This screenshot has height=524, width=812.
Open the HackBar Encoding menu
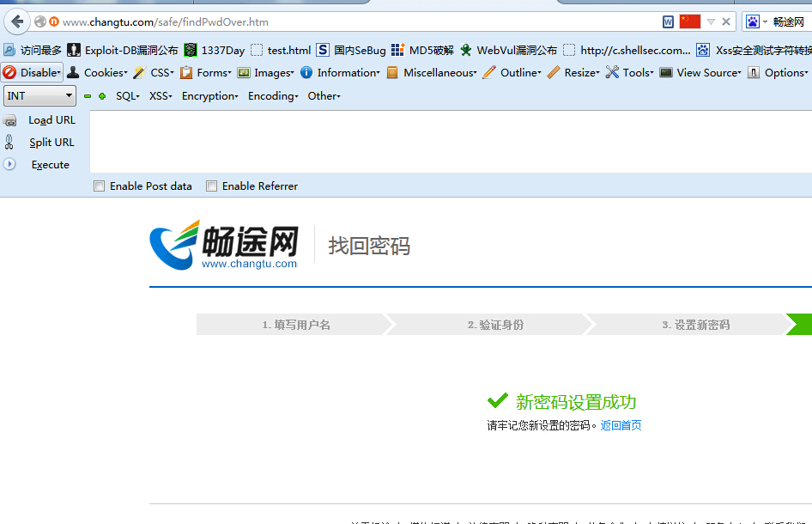point(274,96)
